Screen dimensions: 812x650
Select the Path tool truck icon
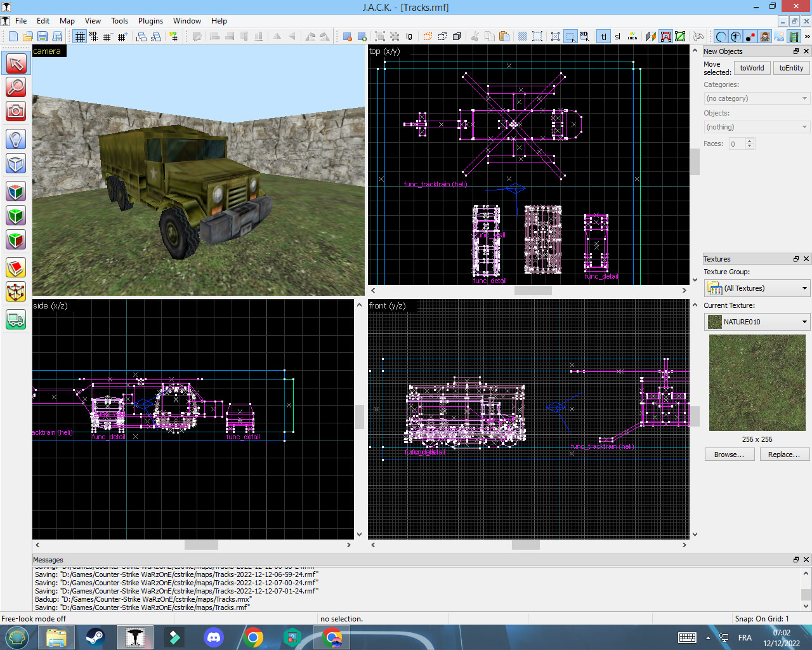click(x=15, y=319)
